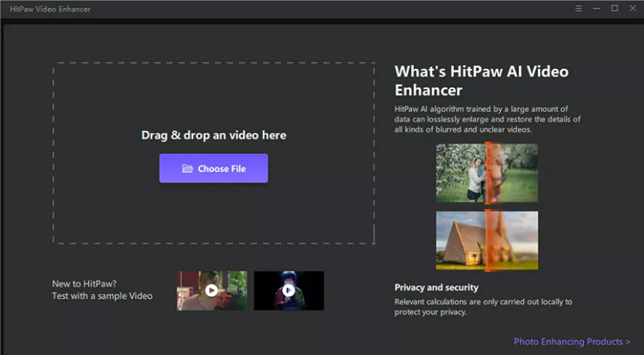This screenshot has width=644, height=355.
Task: Click the orange divider on the house photo
Action: [x=487, y=240]
